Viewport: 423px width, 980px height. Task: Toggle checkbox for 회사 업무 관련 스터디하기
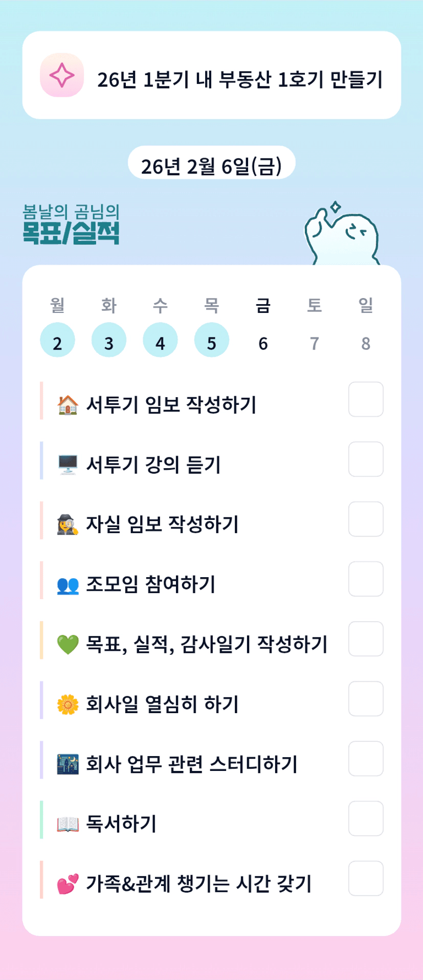[x=366, y=759]
